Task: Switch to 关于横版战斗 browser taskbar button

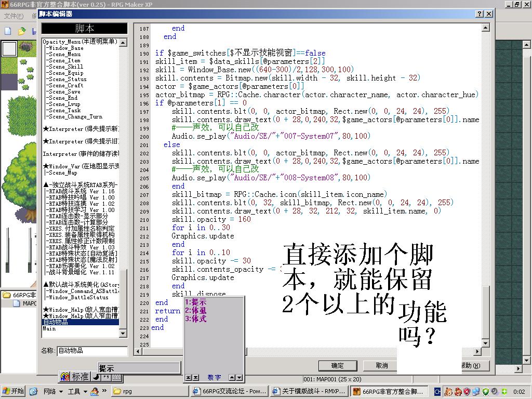Action: [x=310, y=391]
